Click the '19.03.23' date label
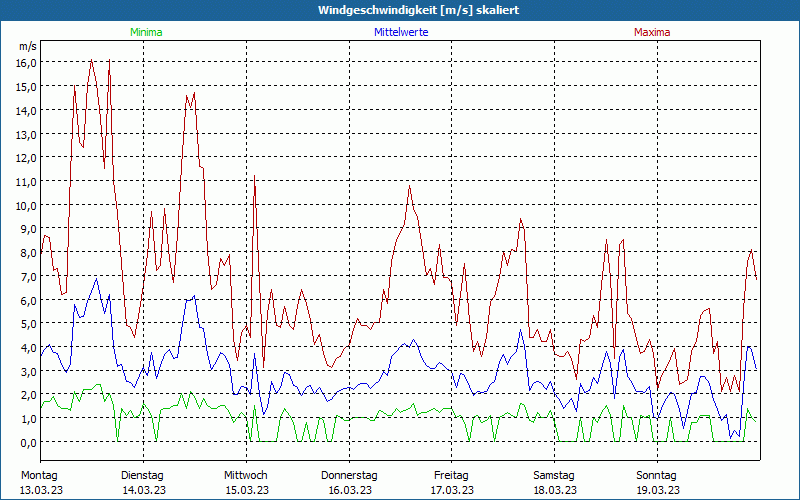 click(x=658, y=490)
